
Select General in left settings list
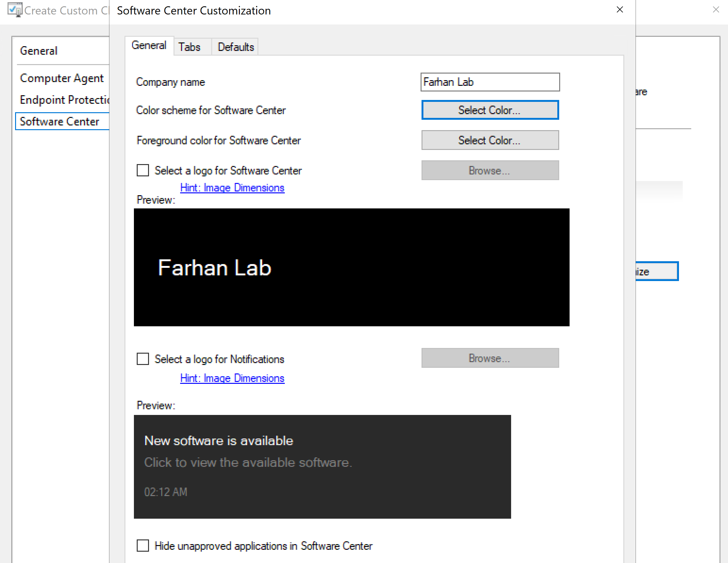pyautogui.click(x=39, y=51)
